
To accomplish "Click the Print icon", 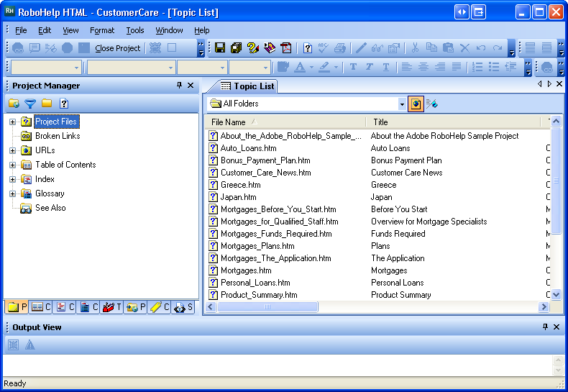I will point(339,47).
